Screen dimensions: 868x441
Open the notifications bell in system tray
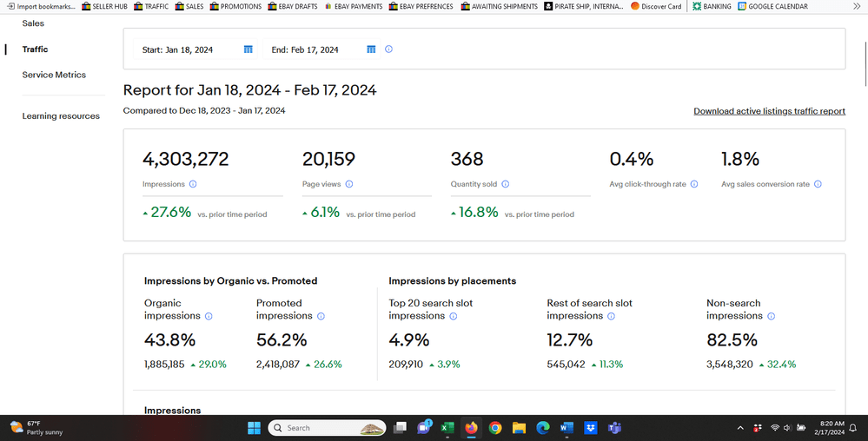coord(853,428)
